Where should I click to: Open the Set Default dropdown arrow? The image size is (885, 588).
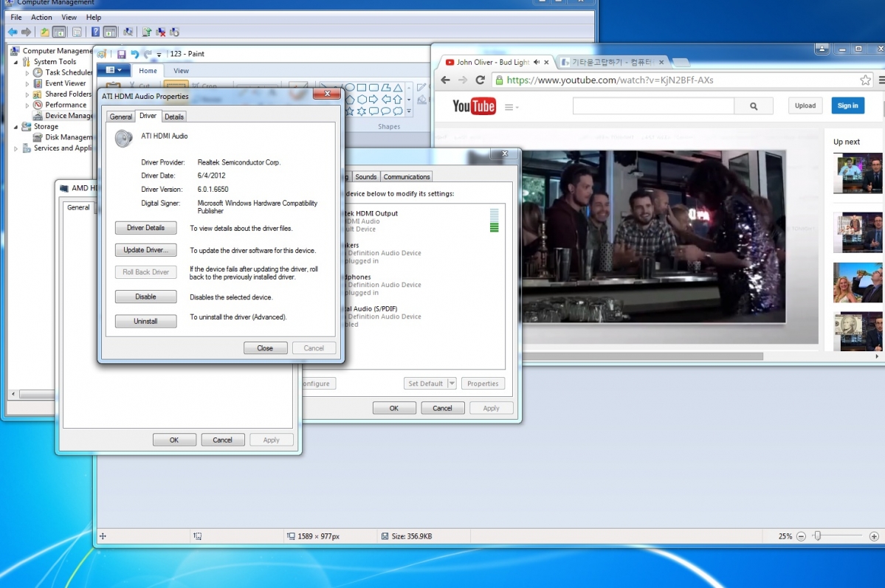(452, 384)
